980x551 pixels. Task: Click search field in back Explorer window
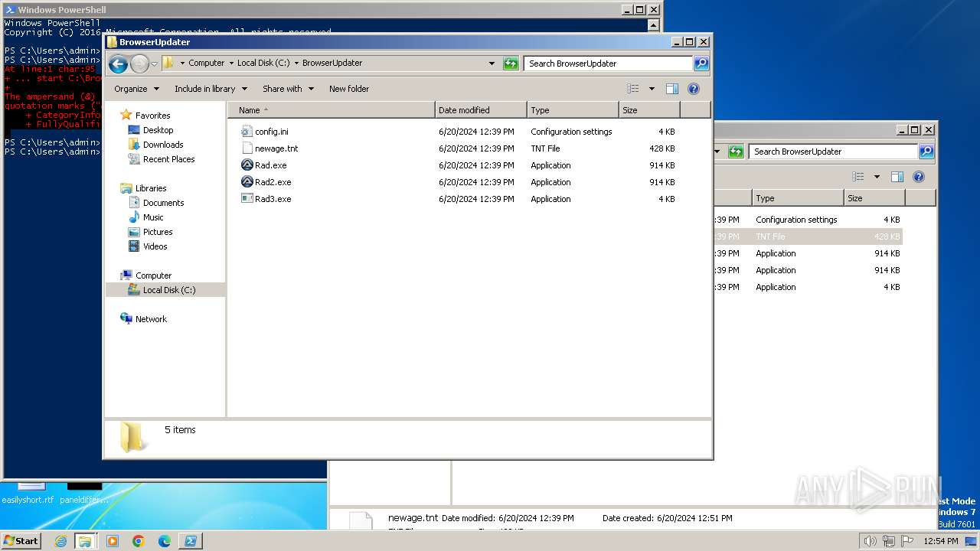pos(834,152)
